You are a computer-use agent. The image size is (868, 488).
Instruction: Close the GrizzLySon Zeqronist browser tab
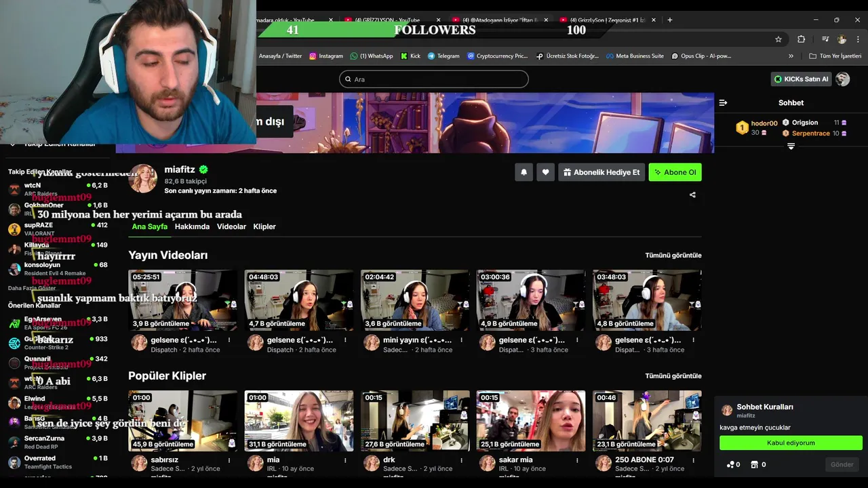653,20
